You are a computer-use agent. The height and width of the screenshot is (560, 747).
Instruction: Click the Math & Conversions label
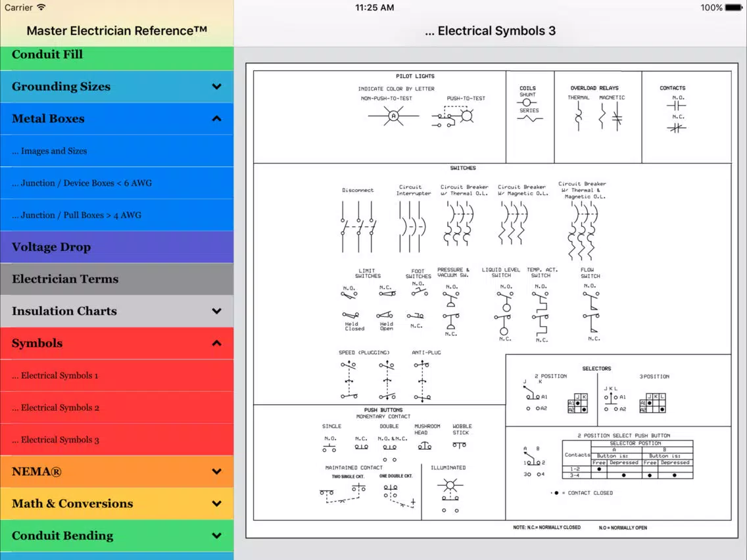coord(72,503)
